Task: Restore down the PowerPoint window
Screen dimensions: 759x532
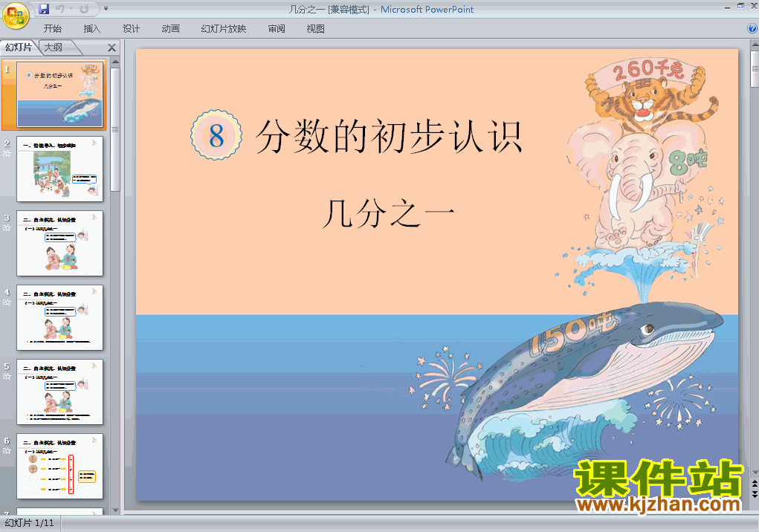Action: (740, 6)
